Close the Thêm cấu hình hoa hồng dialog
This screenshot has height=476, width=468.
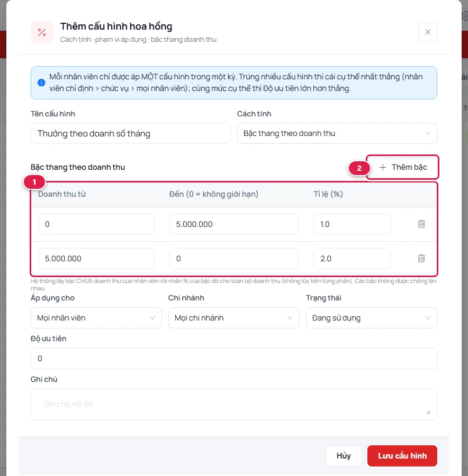(428, 32)
